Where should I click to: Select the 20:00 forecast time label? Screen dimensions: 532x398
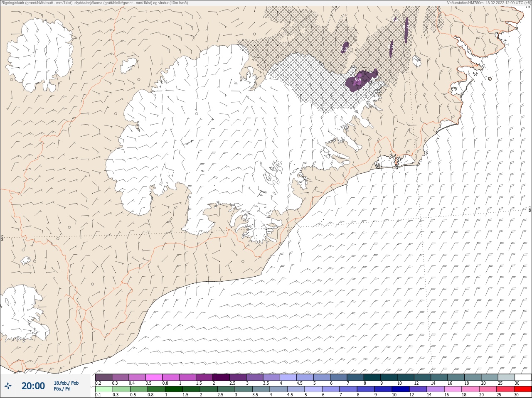click(x=33, y=386)
